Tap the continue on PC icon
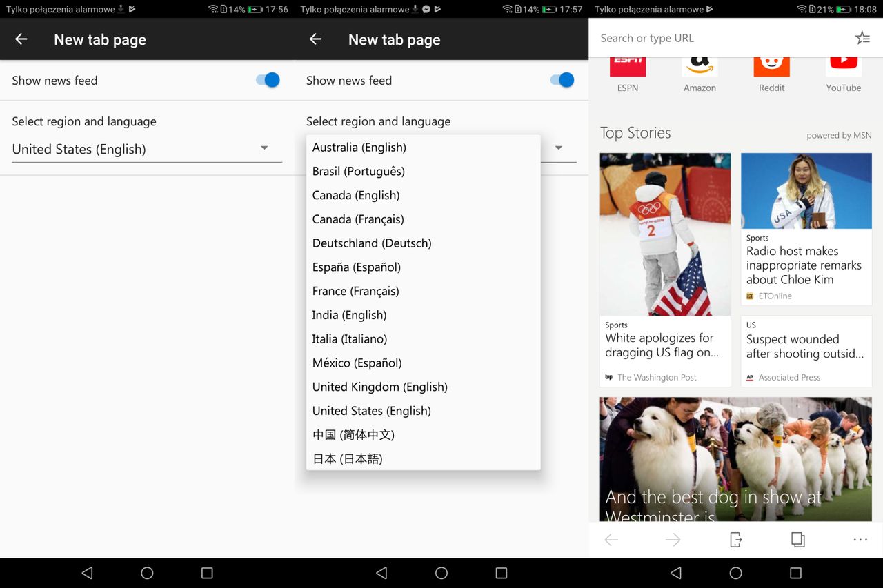Viewport: 883px width, 588px height. pos(736,540)
